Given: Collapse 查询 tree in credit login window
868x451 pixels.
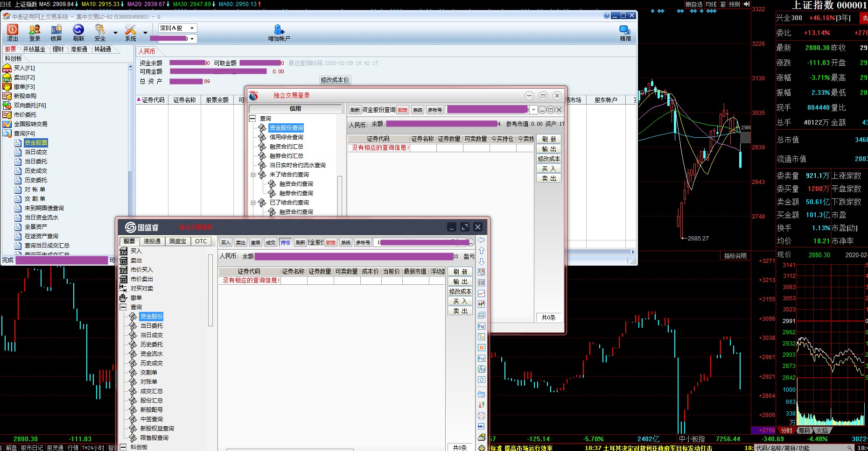Looking at the screenshot, I should (252, 119).
